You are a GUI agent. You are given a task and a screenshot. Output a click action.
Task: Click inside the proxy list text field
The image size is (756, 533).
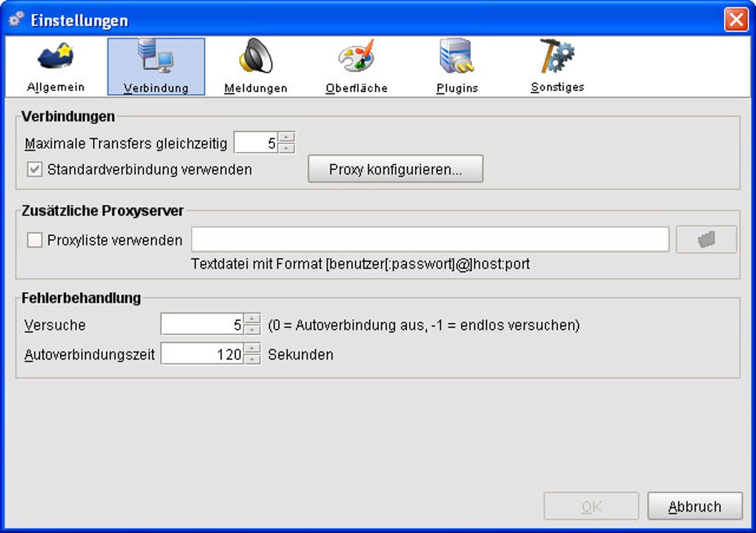(x=430, y=239)
